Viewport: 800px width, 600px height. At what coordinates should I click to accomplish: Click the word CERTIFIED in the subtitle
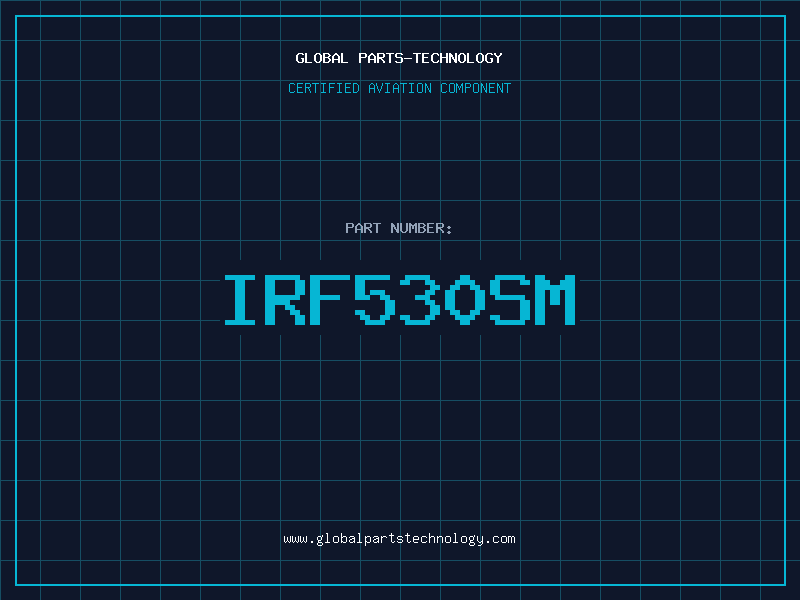pyautogui.click(x=324, y=88)
